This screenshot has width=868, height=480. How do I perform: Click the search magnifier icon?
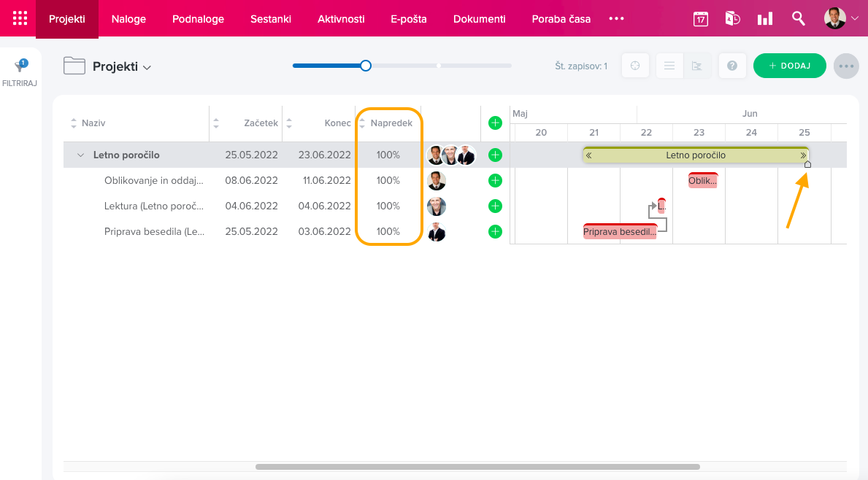[x=798, y=19]
